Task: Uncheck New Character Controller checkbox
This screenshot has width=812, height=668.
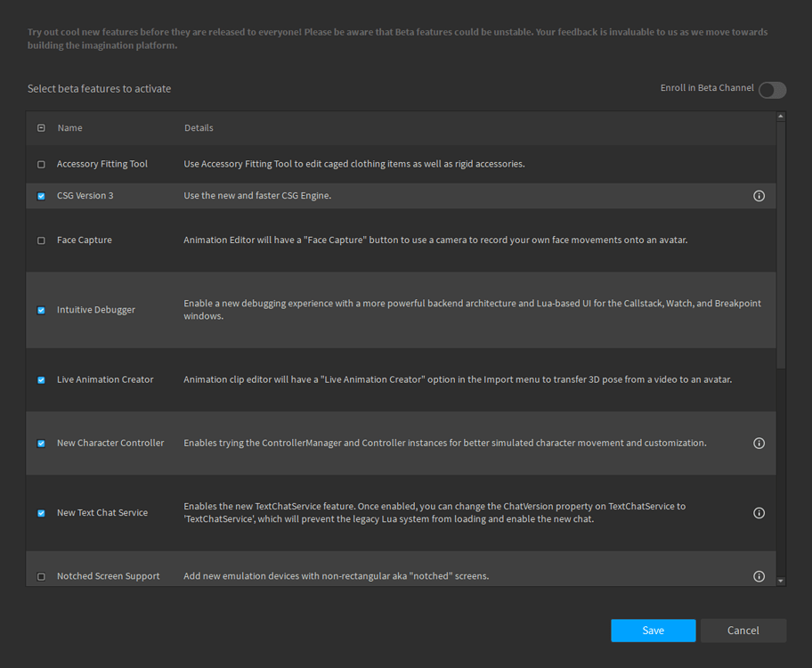Action: tap(42, 444)
